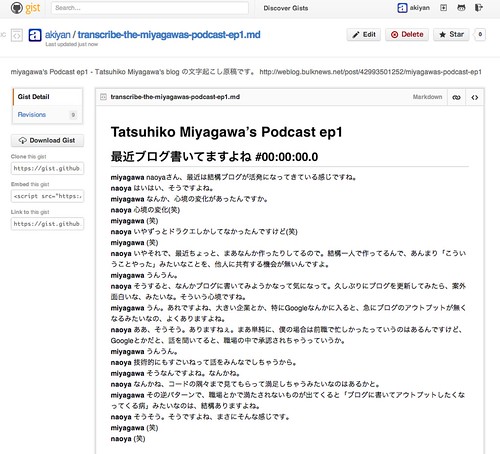Select the Link to this gist field
This screenshot has height=454, width=500.
click(47, 224)
